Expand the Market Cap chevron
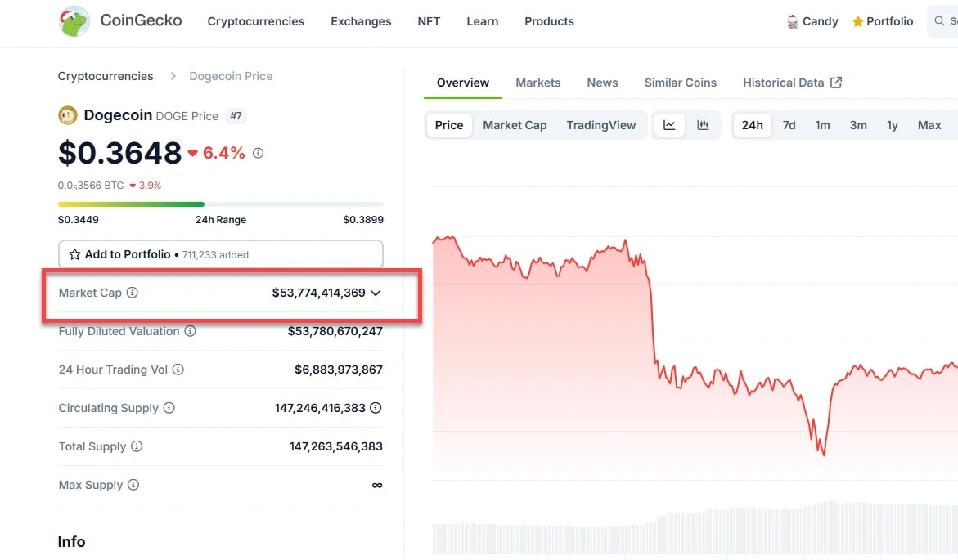958x560 pixels. 376,293
